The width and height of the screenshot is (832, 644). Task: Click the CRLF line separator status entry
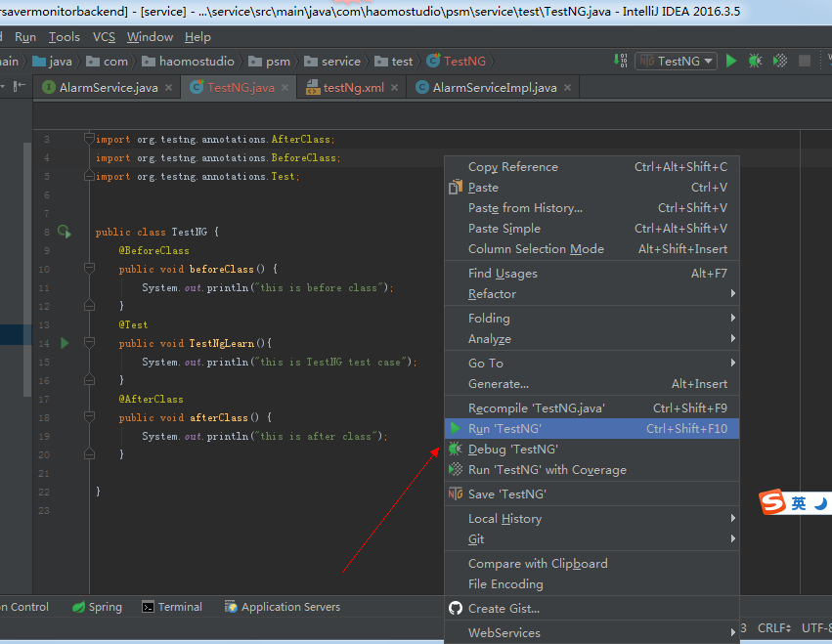pyautogui.click(x=774, y=628)
